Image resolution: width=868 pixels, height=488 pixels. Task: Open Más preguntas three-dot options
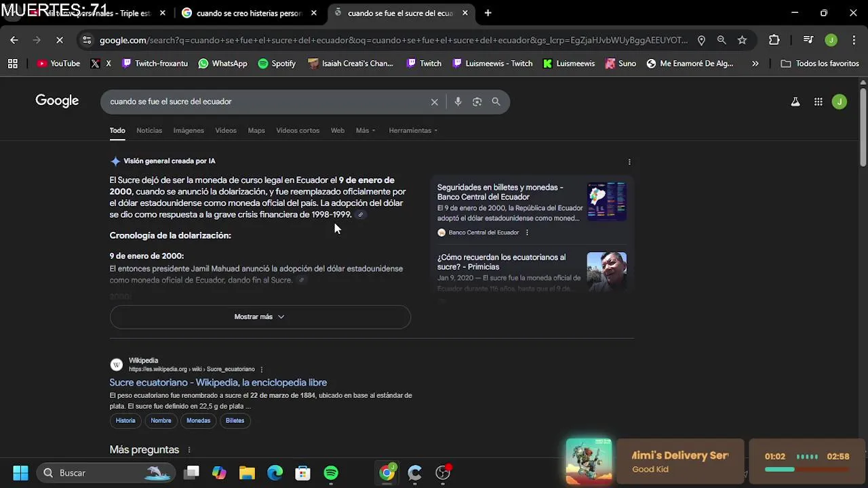189,450
